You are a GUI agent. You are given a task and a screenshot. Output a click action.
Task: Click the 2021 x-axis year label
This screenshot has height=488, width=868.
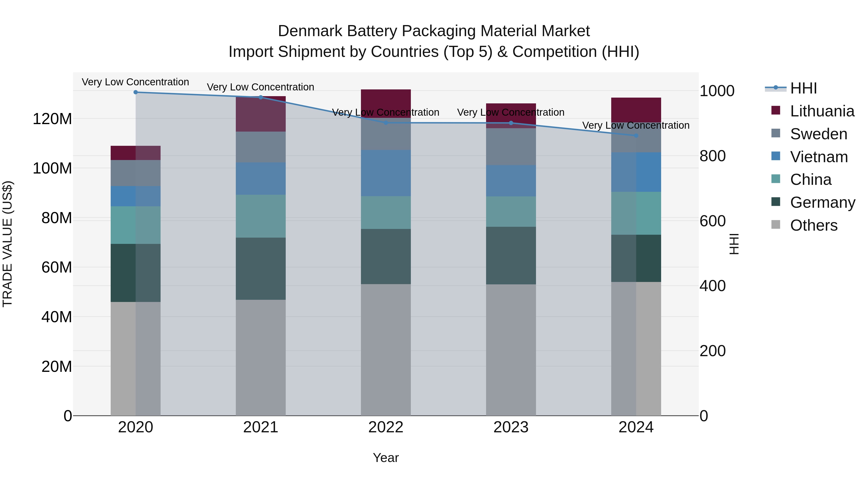pyautogui.click(x=260, y=427)
